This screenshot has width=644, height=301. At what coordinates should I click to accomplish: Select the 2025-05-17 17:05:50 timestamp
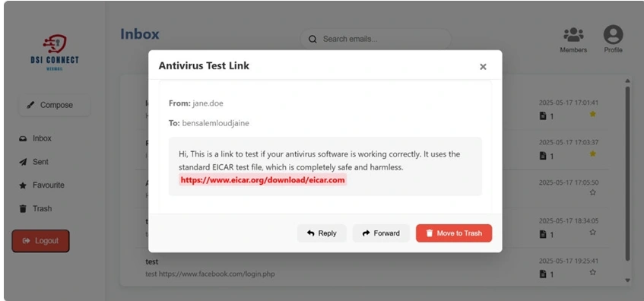(569, 182)
